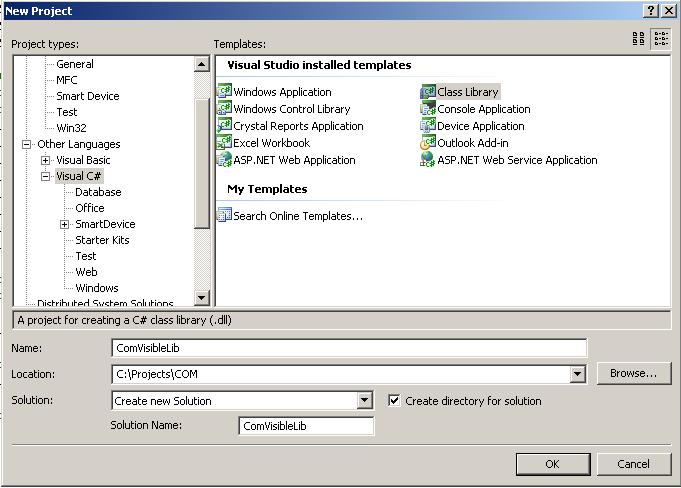Click the help question mark button
The width and height of the screenshot is (681, 488).
click(651, 10)
